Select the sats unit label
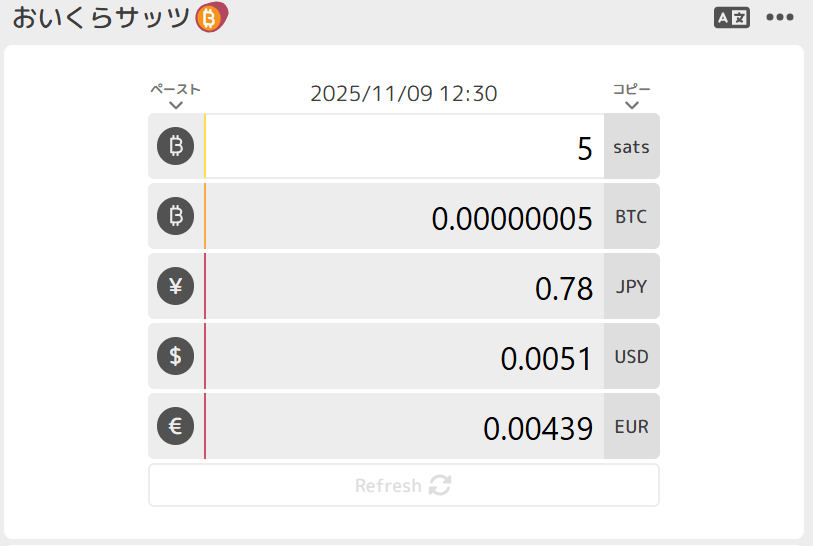 (x=631, y=147)
